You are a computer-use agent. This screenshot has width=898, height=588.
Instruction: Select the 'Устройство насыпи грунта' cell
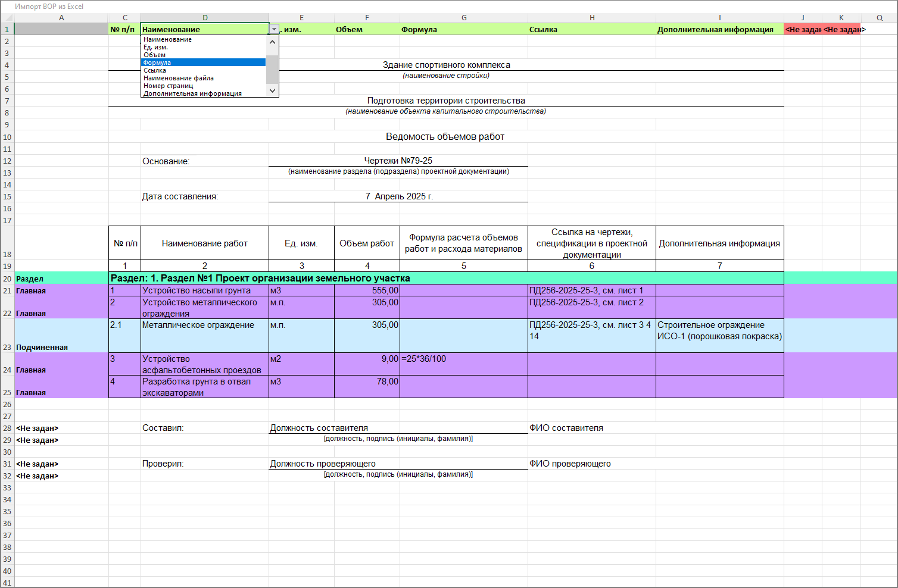pyautogui.click(x=204, y=290)
